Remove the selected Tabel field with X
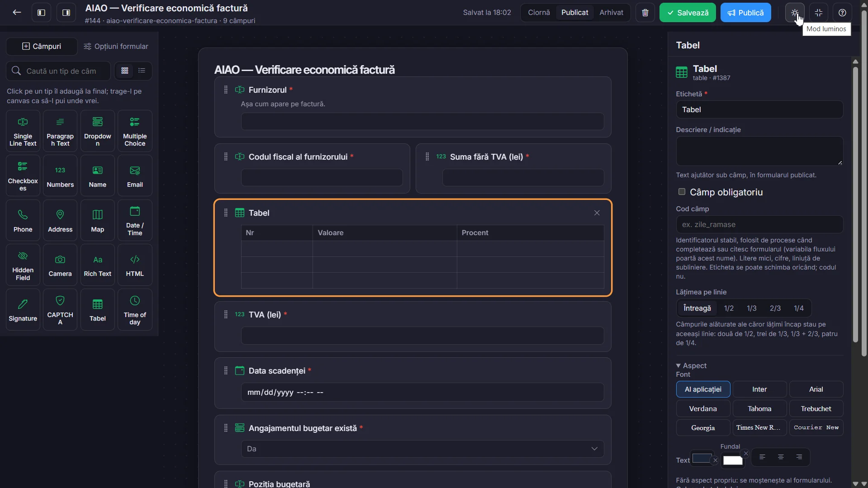Image resolution: width=868 pixels, height=488 pixels. tap(597, 213)
